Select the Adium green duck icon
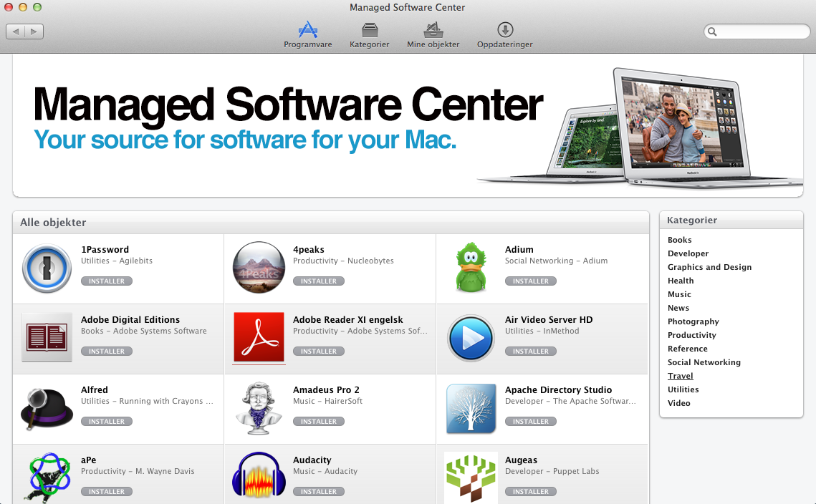This screenshot has width=816, height=504. pyautogui.click(x=471, y=268)
